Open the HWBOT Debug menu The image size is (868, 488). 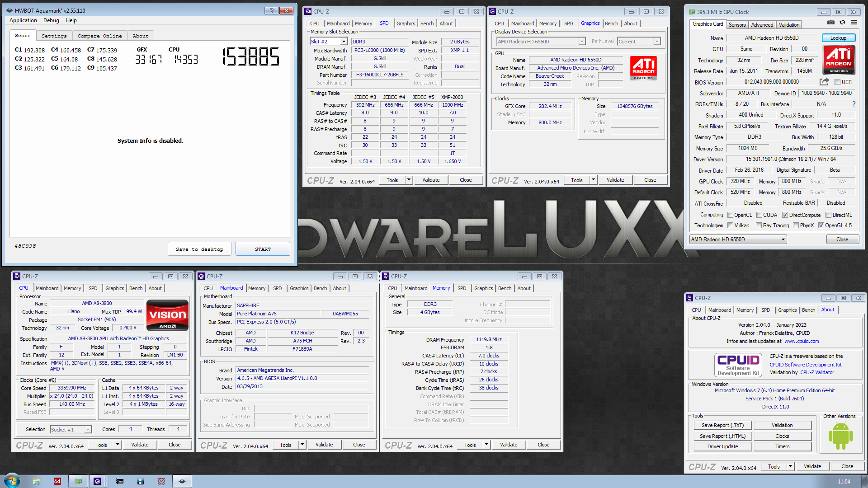tap(51, 20)
